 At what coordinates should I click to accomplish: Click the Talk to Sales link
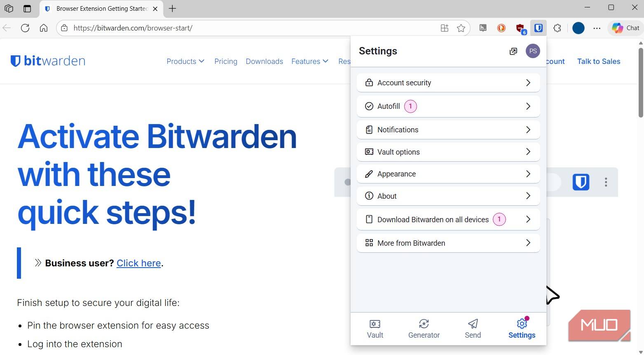[x=599, y=61]
